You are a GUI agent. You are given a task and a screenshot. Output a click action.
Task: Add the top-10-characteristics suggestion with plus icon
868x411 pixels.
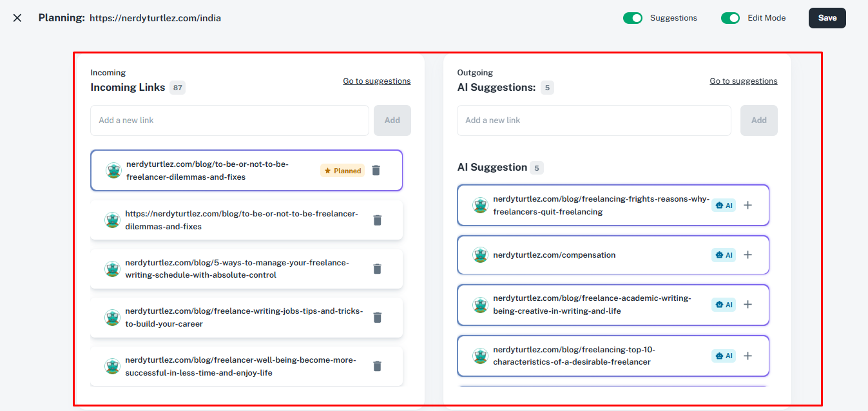pyautogui.click(x=747, y=356)
